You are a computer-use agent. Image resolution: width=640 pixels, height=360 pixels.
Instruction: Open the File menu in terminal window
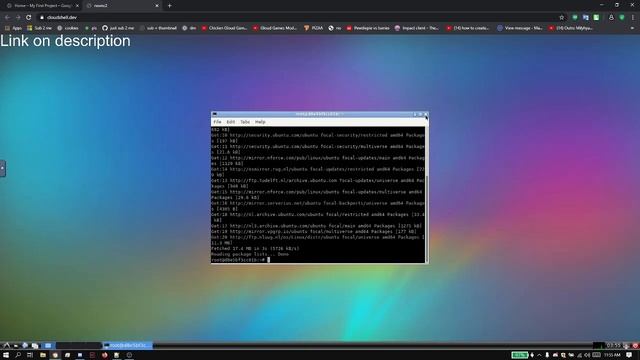pyautogui.click(x=217, y=122)
